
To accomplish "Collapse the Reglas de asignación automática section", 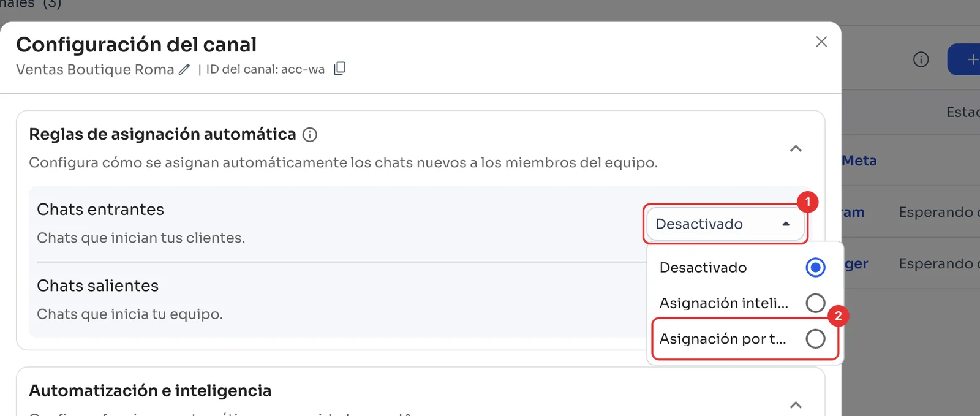I will click(x=796, y=148).
